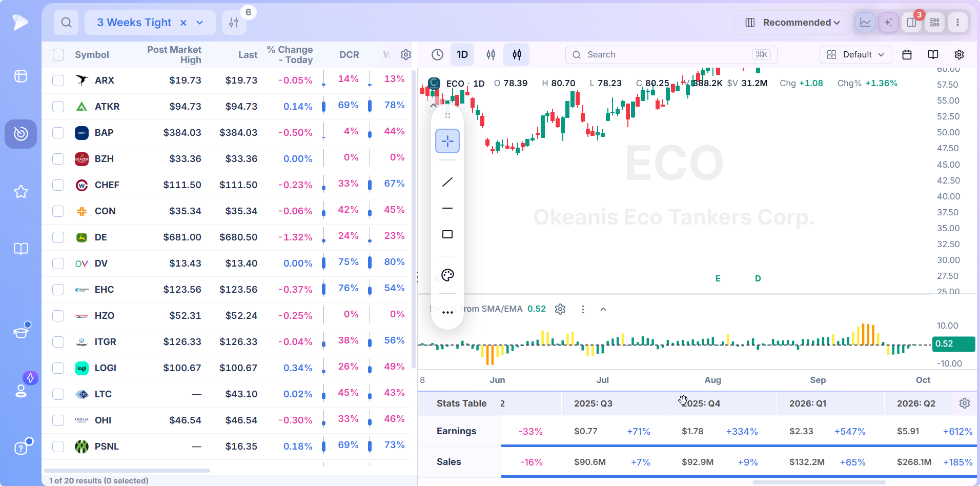Check the ARX row checkbox
This screenshot has width=980, height=486.
[58, 80]
